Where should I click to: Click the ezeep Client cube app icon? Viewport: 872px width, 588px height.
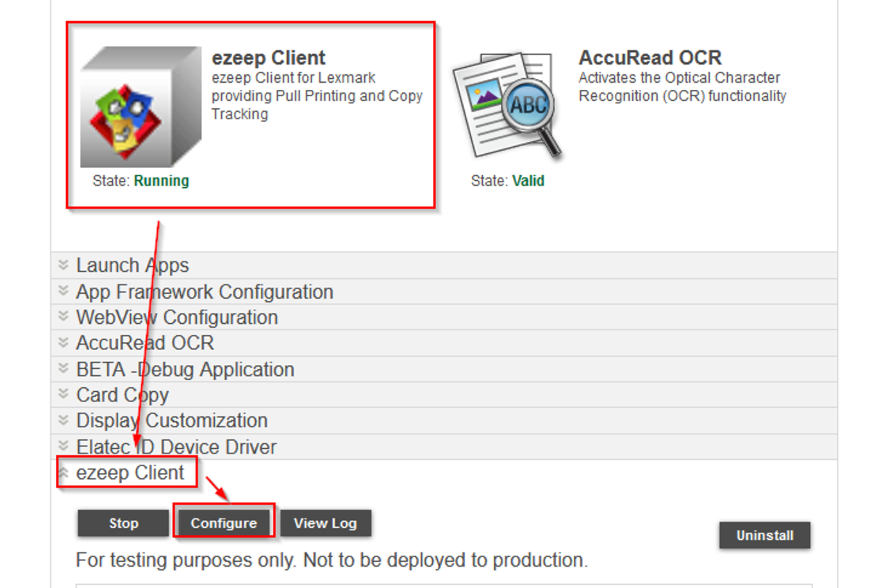140,106
